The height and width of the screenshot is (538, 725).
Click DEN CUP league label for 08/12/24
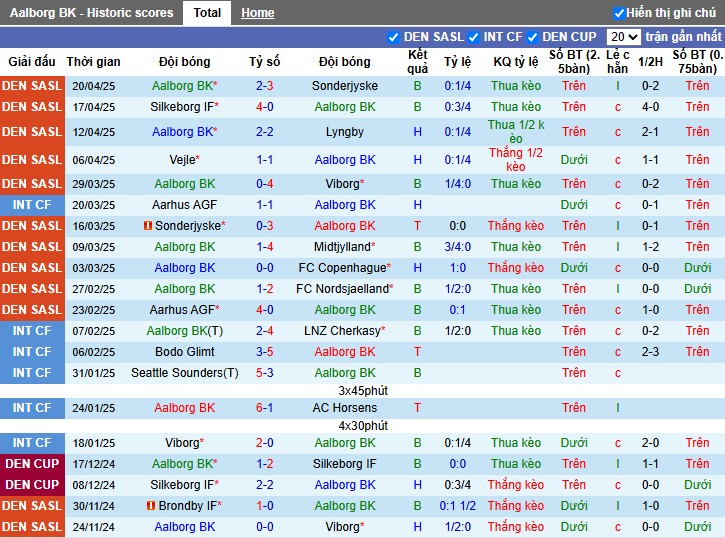32,485
